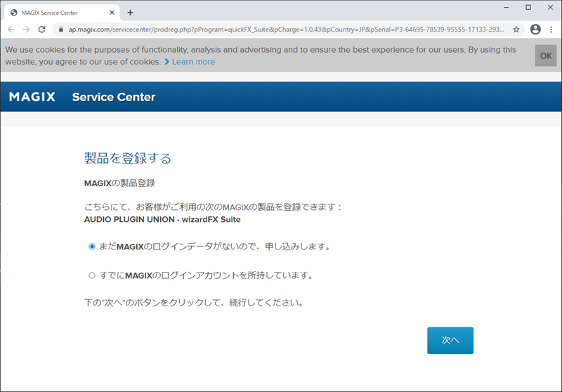Click the browser back arrow
The height and width of the screenshot is (392, 562).
(11, 30)
